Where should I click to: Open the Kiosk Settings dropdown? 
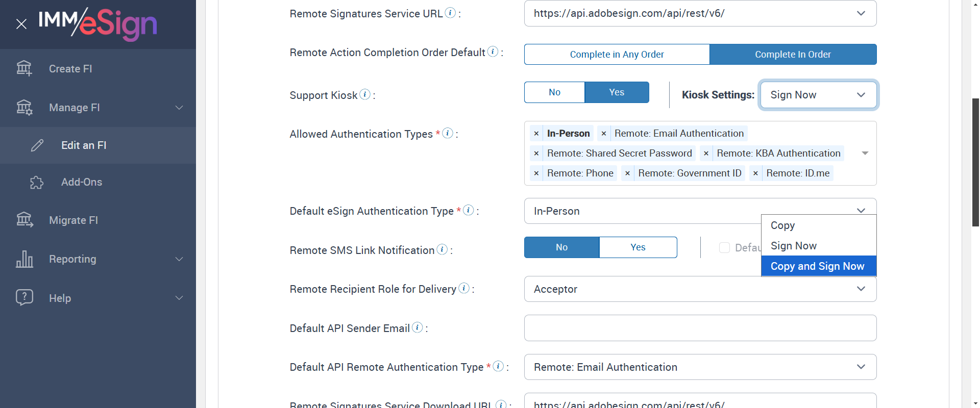(818, 95)
